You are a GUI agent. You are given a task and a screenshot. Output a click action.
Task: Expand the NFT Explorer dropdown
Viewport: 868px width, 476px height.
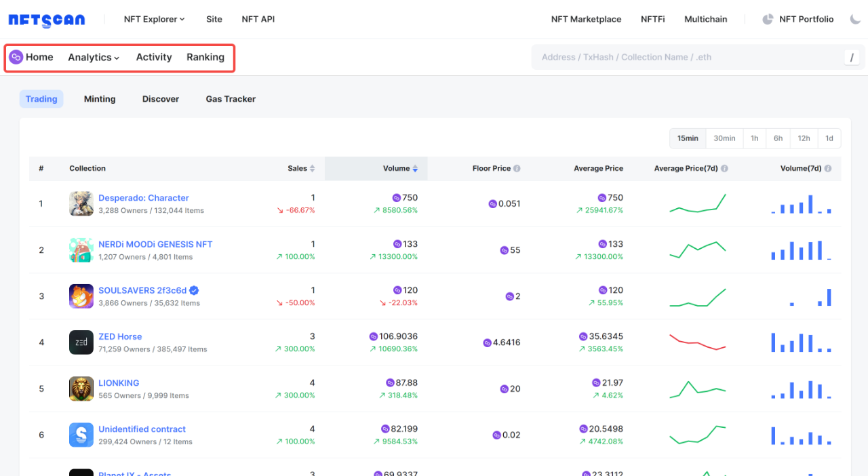point(154,19)
